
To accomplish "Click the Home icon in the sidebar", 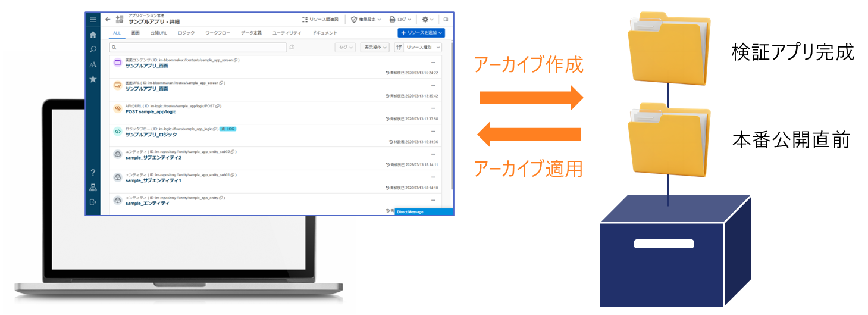I will (x=93, y=35).
